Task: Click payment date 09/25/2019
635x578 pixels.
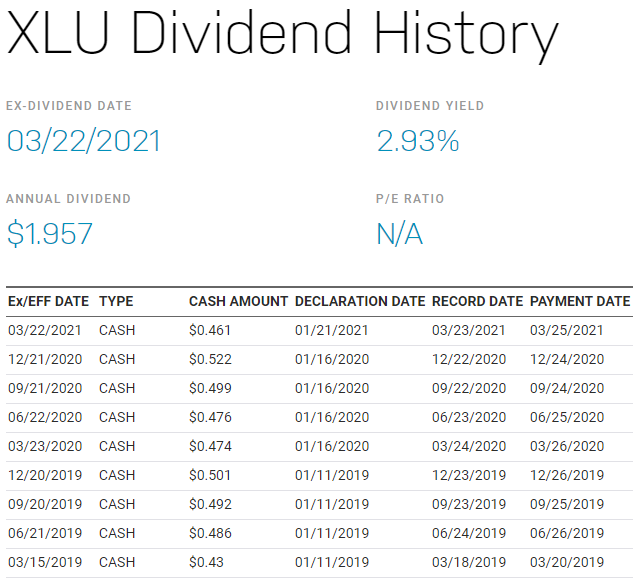Action: click(567, 504)
